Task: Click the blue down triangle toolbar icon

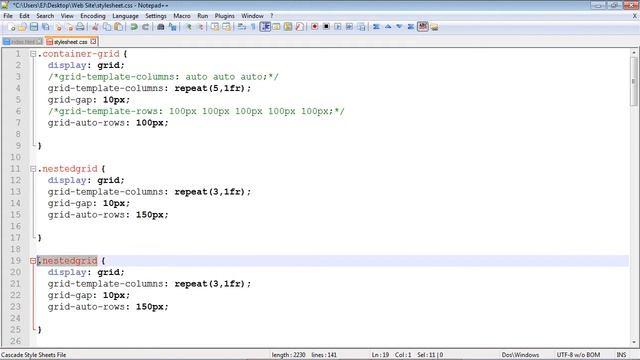Action: [x=399, y=27]
